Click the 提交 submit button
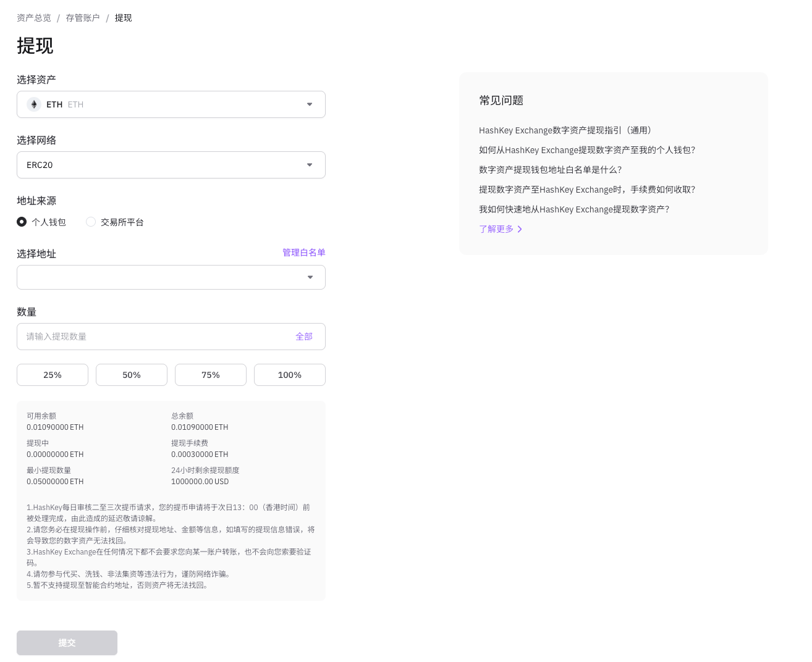Viewport: 812px width, 662px height. tap(67, 643)
